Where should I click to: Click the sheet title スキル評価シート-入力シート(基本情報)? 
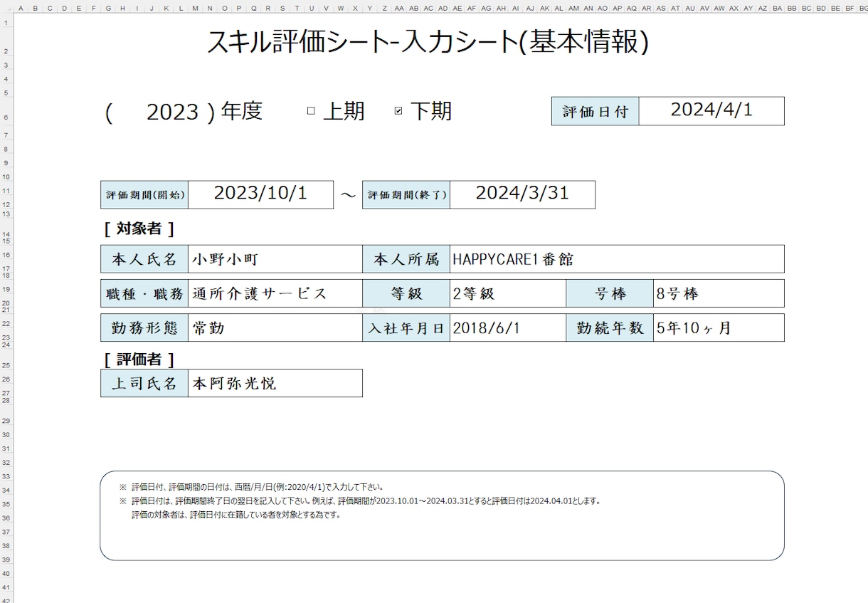[x=428, y=42]
